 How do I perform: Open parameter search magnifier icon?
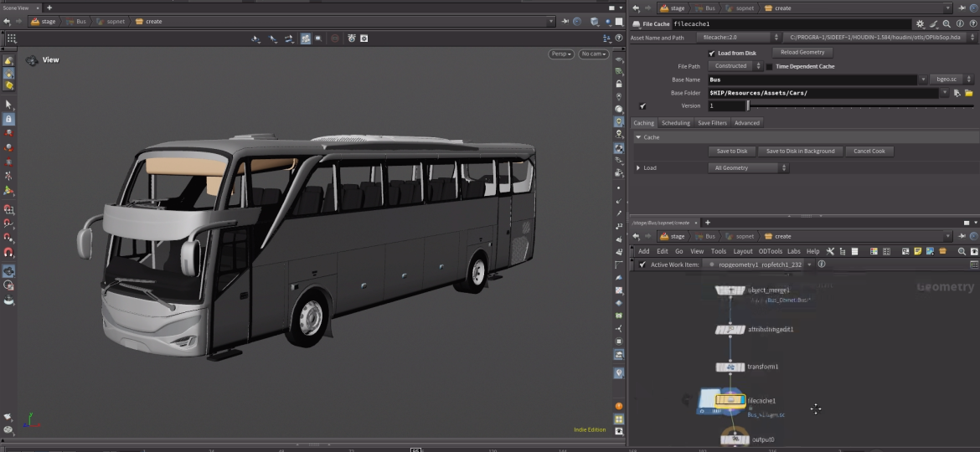tap(946, 24)
